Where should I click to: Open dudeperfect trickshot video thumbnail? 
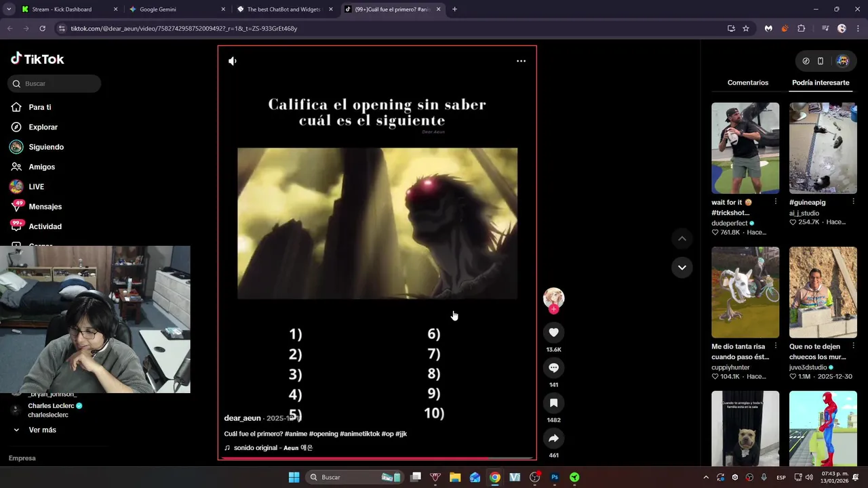pyautogui.click(x=745, y=148)
